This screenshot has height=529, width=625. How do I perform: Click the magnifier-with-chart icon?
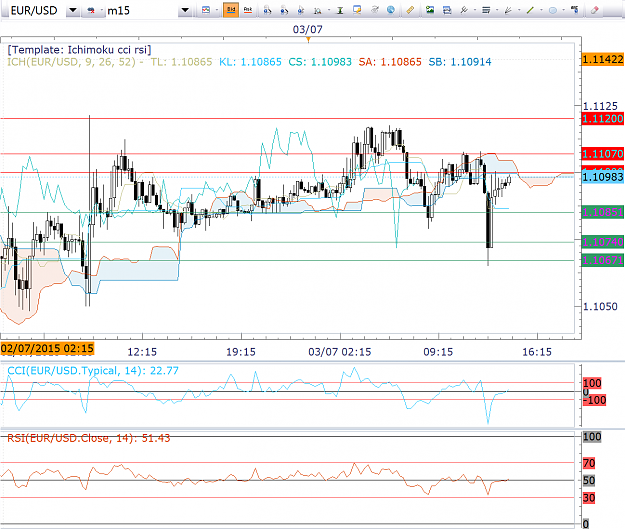point(318,10)
